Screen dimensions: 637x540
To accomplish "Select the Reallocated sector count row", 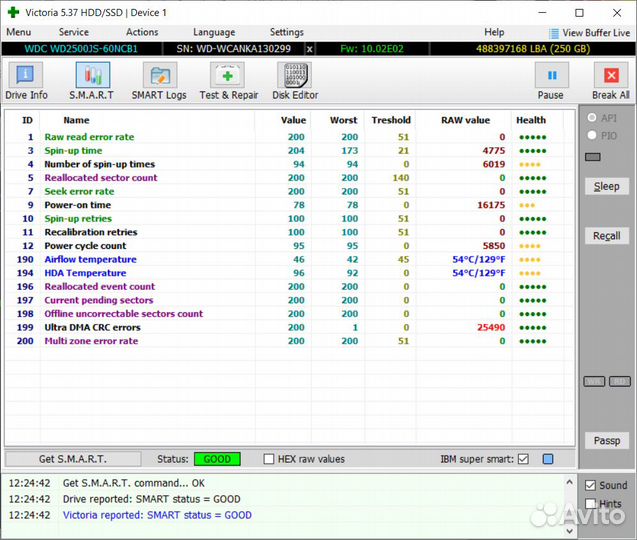I will tap(100, 178).
